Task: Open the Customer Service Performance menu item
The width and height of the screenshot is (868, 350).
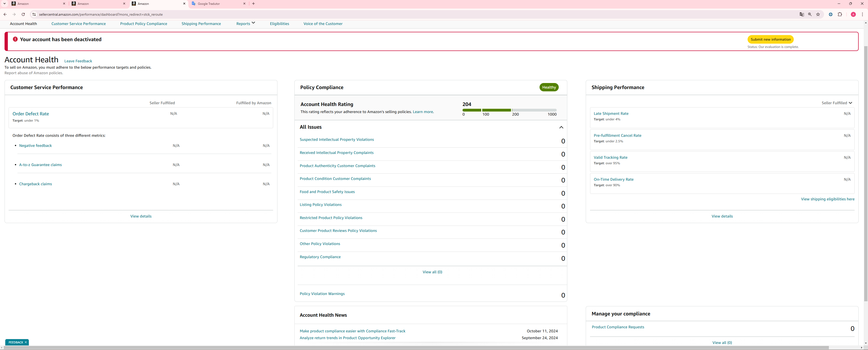Action: [x=79, y=23]
